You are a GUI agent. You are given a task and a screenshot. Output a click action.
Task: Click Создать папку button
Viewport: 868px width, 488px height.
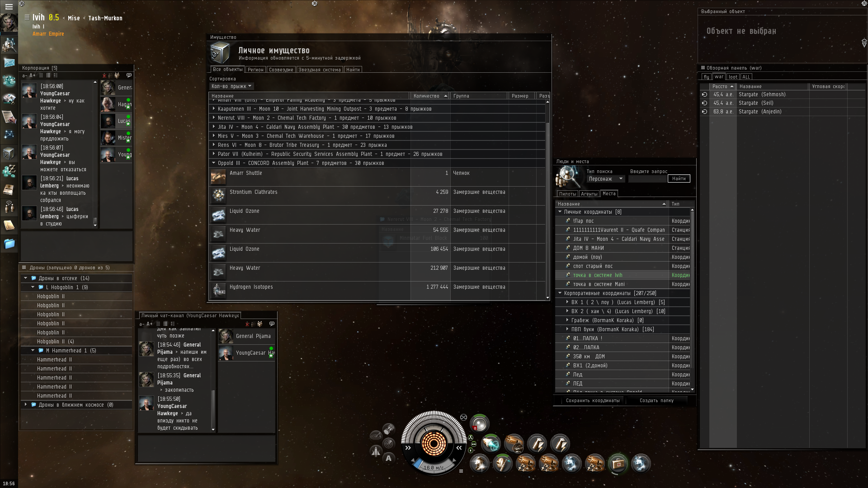coord(656,400)
